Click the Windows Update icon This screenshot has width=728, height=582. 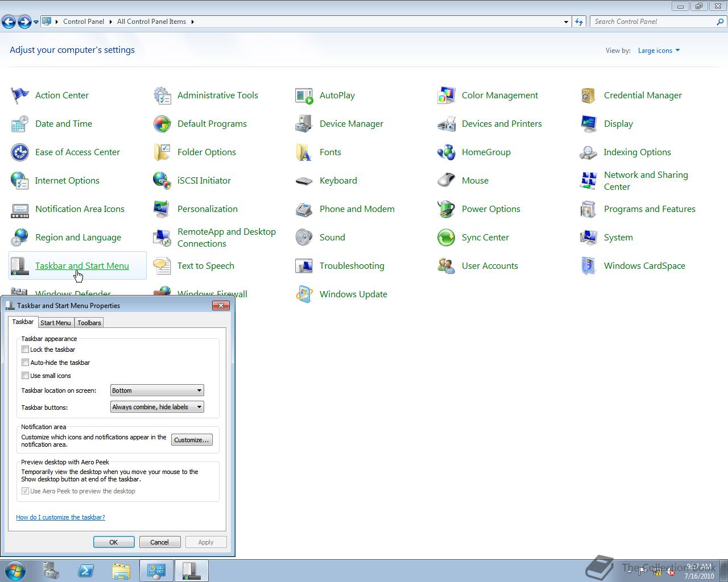pos(304,294)
